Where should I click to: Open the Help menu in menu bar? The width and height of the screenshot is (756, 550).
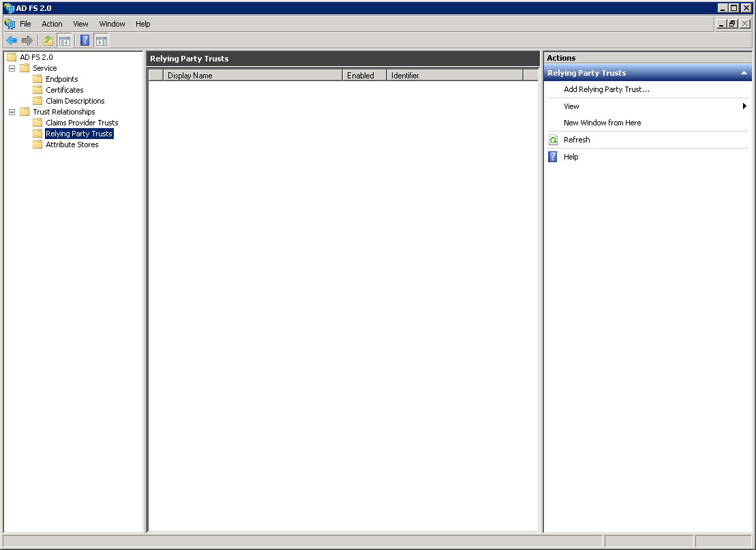(142, 24)
